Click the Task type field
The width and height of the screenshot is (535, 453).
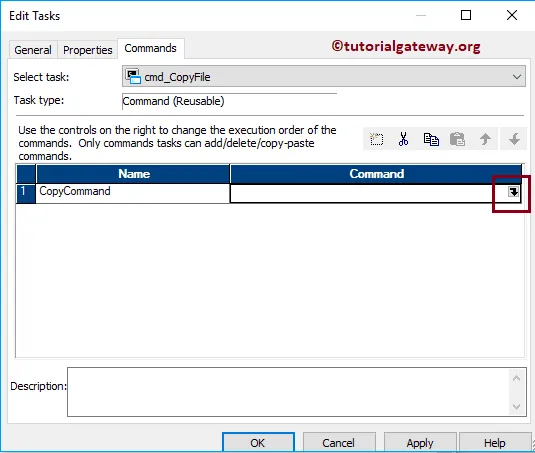coord(229,101)
